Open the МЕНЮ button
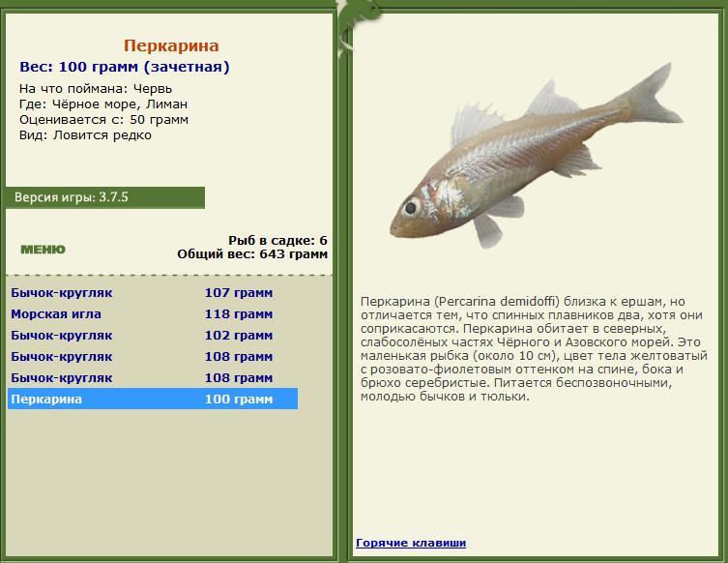Image resolution: width=728 pixels, height=563 pixels. [44, 250]
